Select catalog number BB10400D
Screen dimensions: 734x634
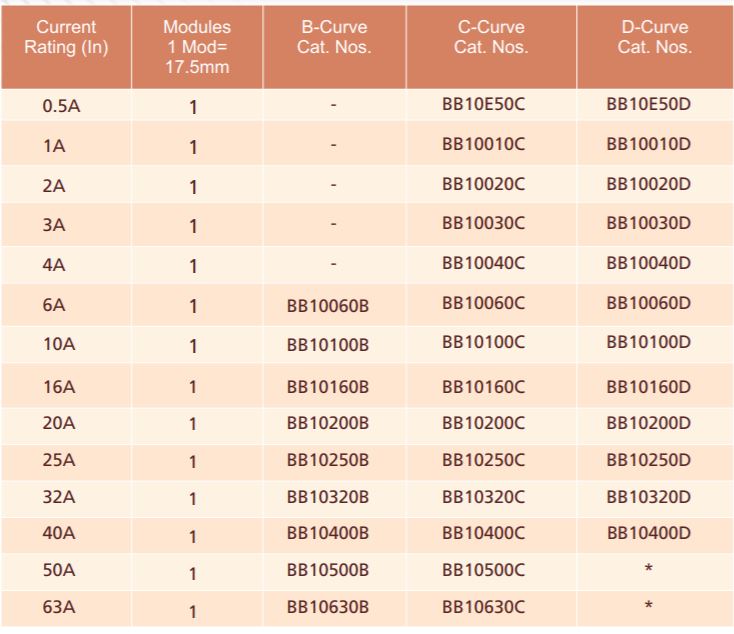[648, 533]
